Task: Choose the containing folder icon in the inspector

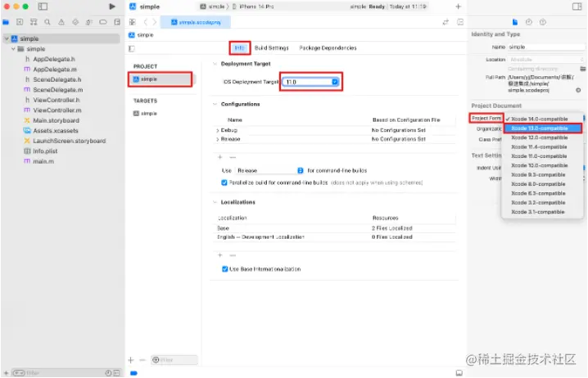Action: point(583,69)
